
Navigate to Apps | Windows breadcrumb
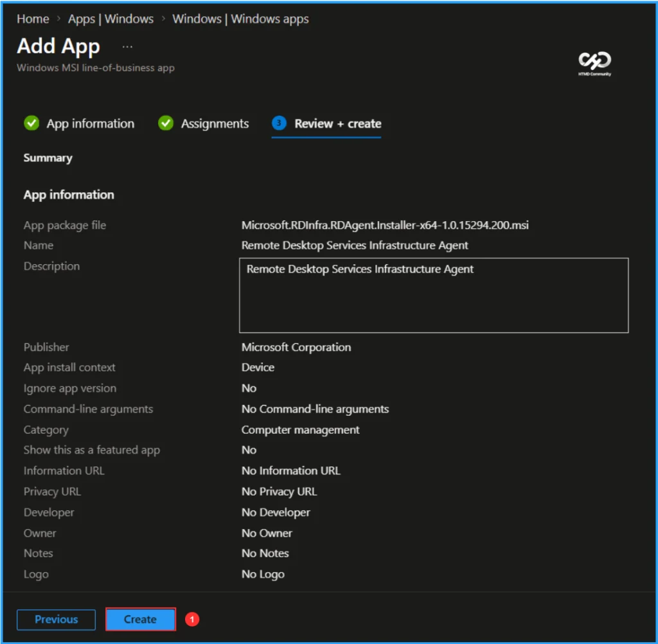click(111, 19)
